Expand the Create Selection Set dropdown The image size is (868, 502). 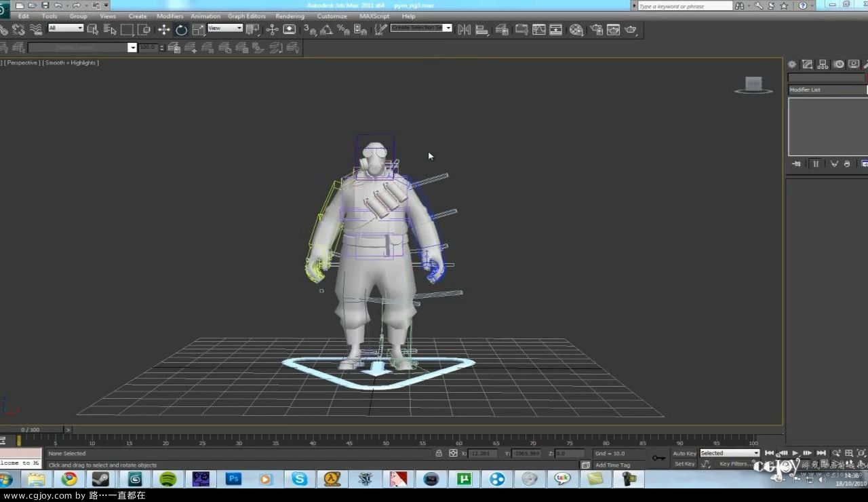click(x=448, y=28)
